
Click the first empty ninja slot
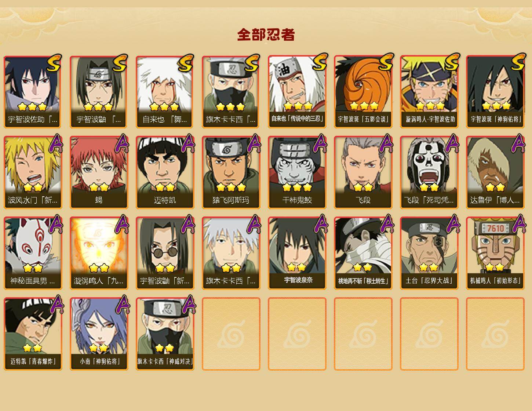(x=231, y=334)
